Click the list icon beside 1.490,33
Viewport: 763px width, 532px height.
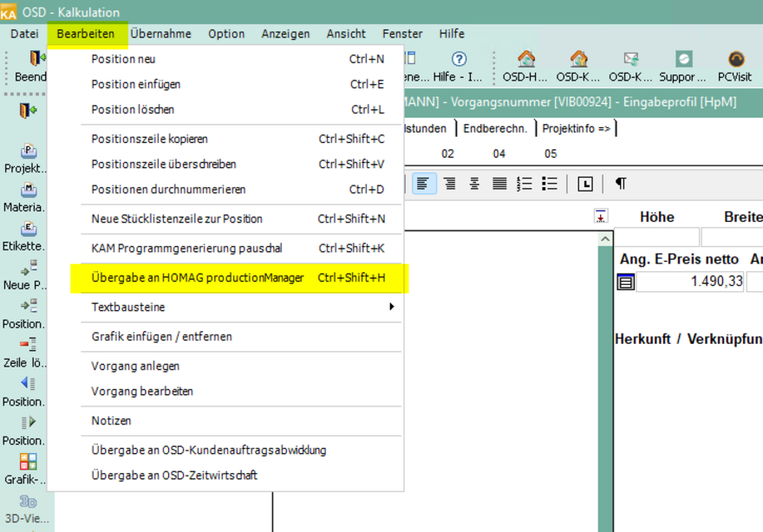coord(626,282)
